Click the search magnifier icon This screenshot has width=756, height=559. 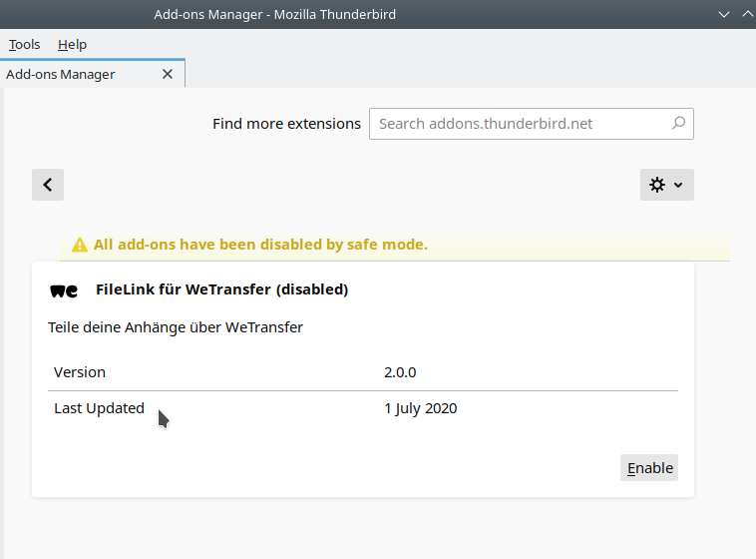(678, 124)
